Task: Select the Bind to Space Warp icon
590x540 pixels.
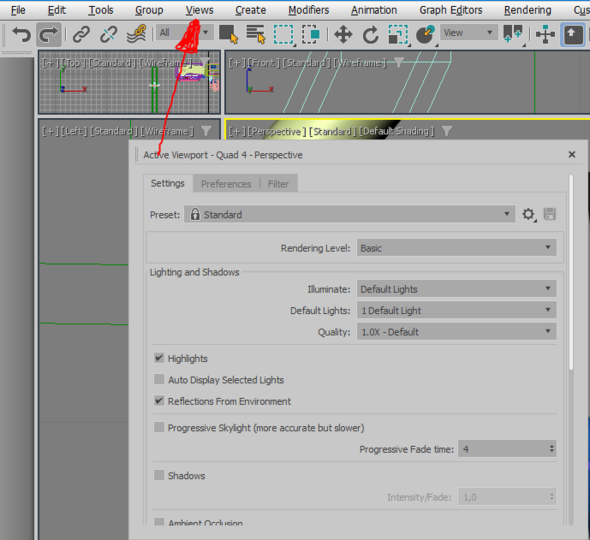Action: click(136, 34)
